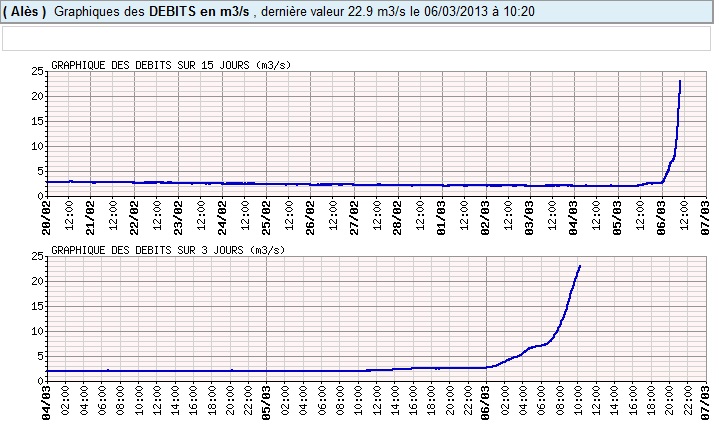Click "26/02" on the 15-day chart axis
The width and height of the screenshot is (719, 435).
[x=310, y=218]
